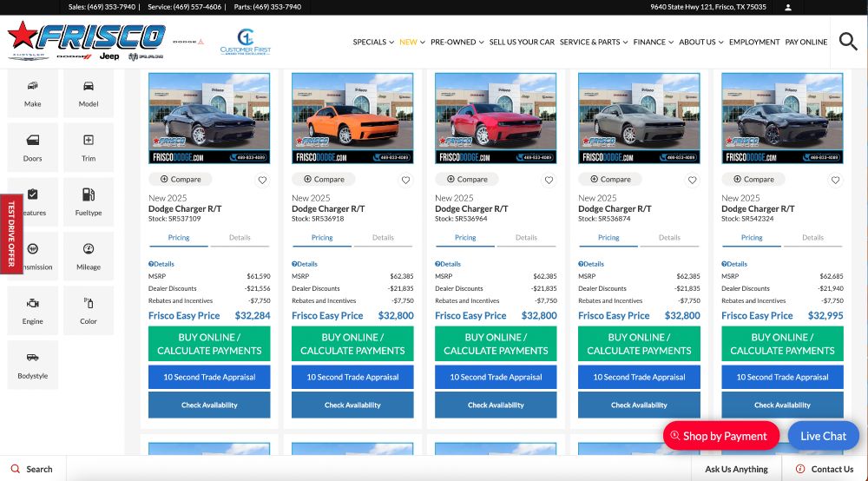Viewport: 868px width, 481px height.
Task: Click the user account icon in top bar
Action: pyautogui.click(x=788, y=7)
